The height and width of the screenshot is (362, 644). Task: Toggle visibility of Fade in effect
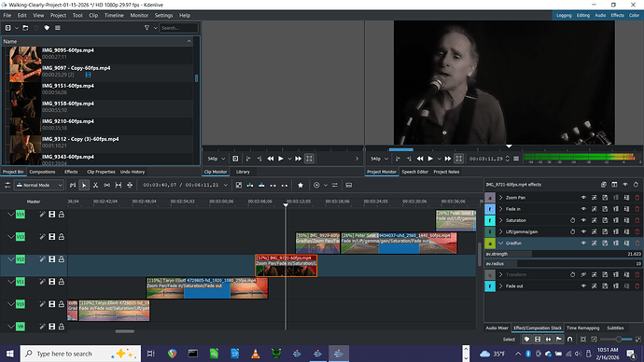pos(583,209)
